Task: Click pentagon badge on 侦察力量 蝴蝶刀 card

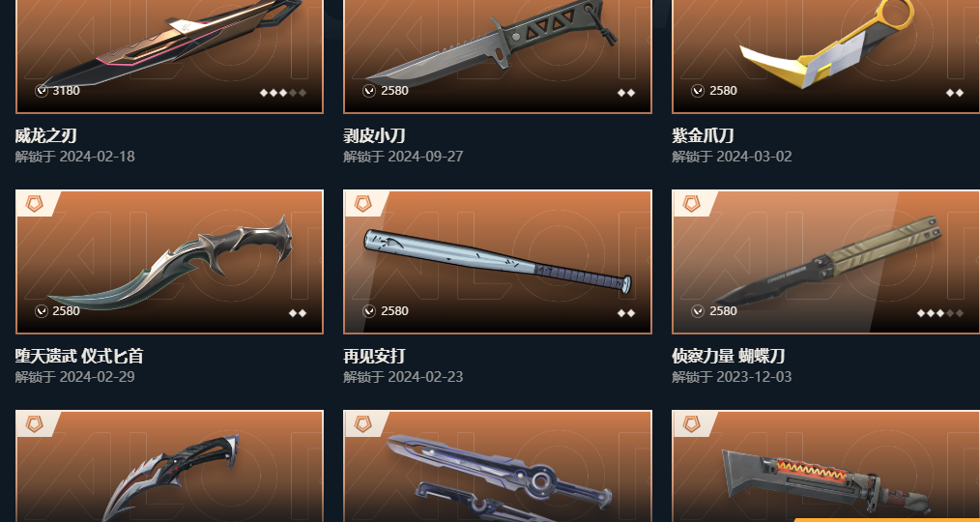Action: pyautogui.click(x=691, y=204)
